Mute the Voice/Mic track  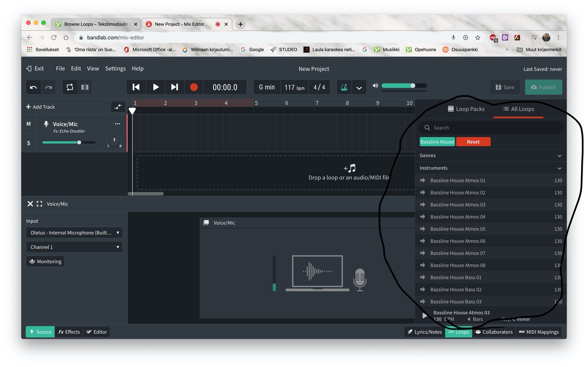(28, 124)
